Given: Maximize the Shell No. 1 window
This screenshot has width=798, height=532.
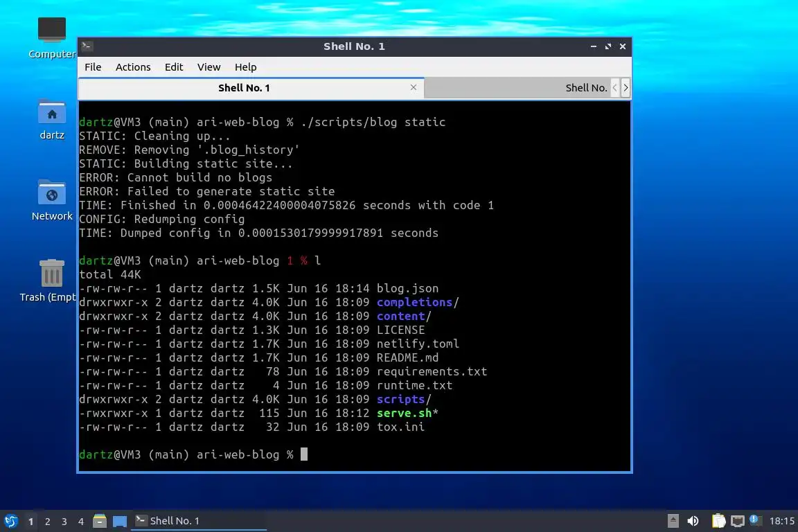Looking at the screenshot, I should (x=608, y=46).
